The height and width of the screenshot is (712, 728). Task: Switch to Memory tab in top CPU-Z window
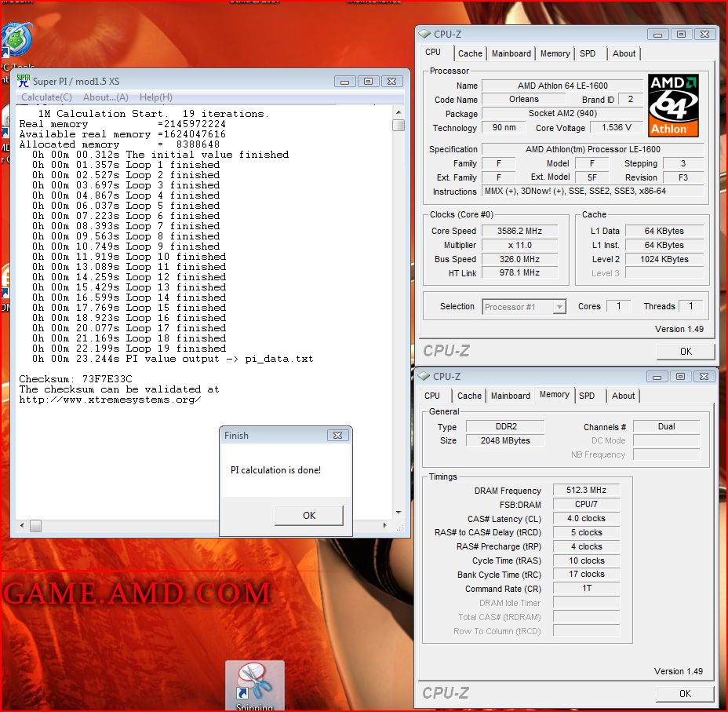(x=555, y=53)
